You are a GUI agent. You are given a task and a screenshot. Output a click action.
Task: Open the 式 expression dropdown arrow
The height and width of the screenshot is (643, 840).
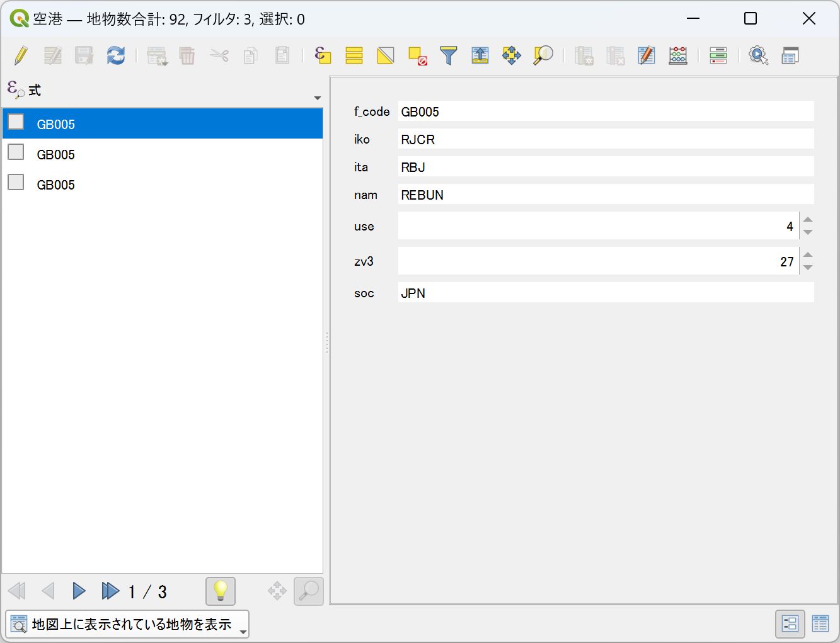(317, 98)
